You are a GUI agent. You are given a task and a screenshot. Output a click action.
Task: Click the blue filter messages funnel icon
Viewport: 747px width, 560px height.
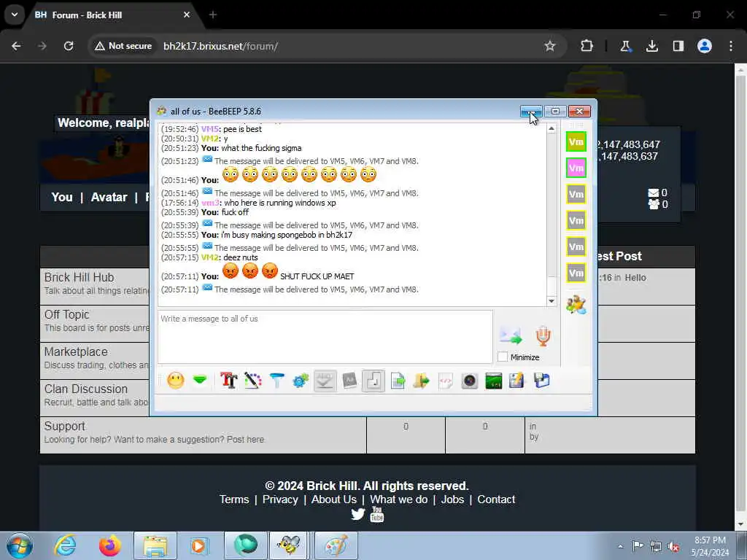tap(276, 381)
